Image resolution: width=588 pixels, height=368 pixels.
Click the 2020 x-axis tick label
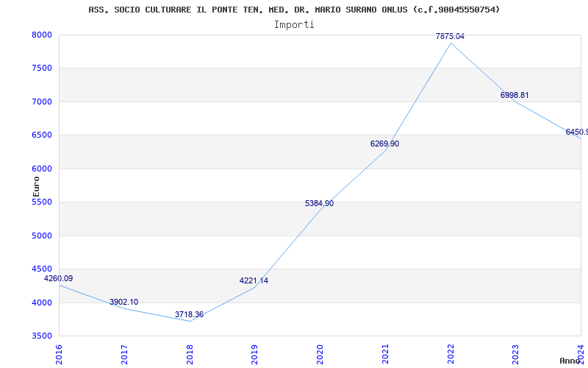pos(320,354)
